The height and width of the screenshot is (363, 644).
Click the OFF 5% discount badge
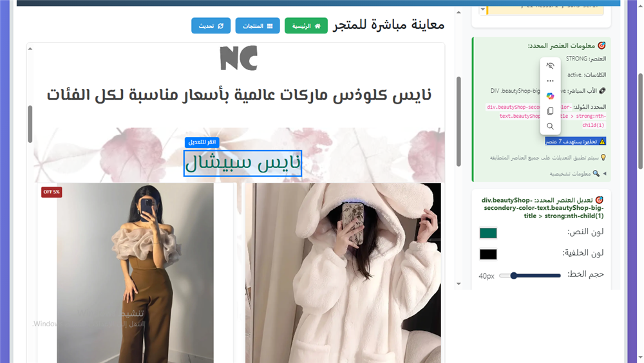tap(52, 192)
